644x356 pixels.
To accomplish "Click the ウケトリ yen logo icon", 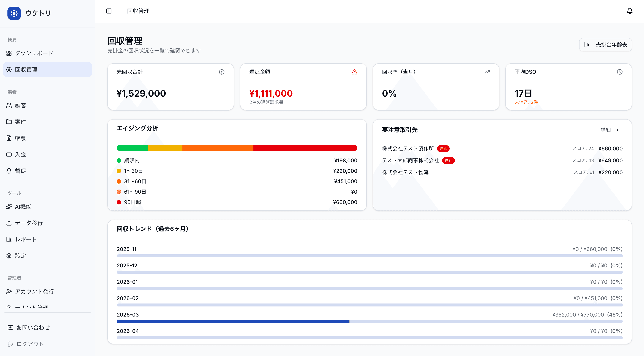I will point(14,13).
